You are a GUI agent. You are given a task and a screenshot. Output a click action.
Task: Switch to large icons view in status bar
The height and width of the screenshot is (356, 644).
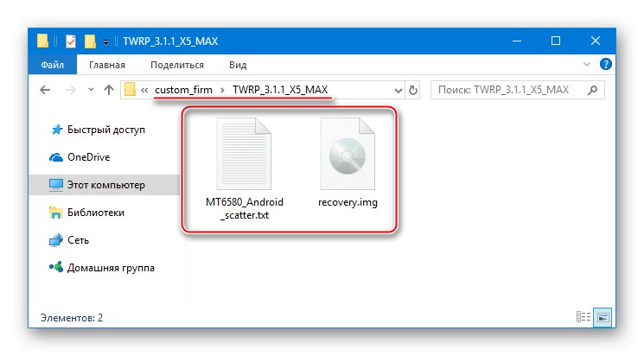coord(603,317)
